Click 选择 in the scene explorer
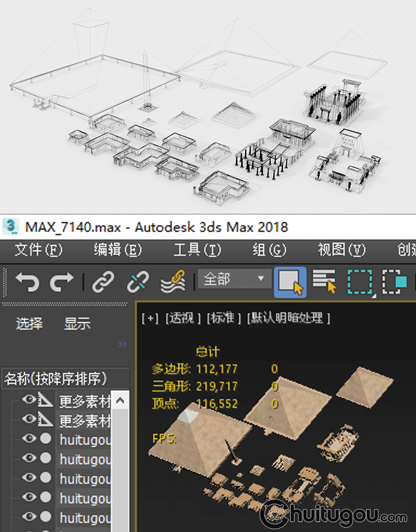The image size is (416, 532). click(x=29, y=324)
